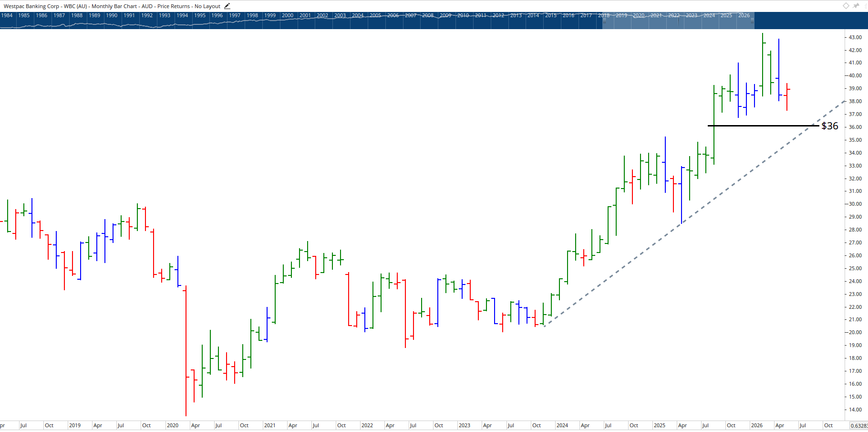868x432 pixels.
Task: Click the 2022 label on the bottom time axis
Action: [x=367, y=425]
